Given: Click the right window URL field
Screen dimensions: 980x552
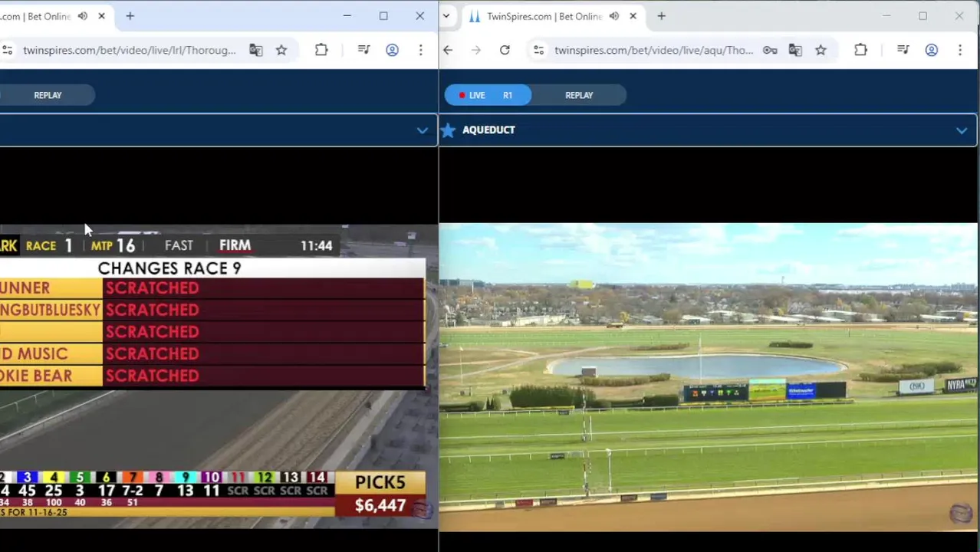Looking at the screenshot, I should pyautogui.click(x=653, y=50).
